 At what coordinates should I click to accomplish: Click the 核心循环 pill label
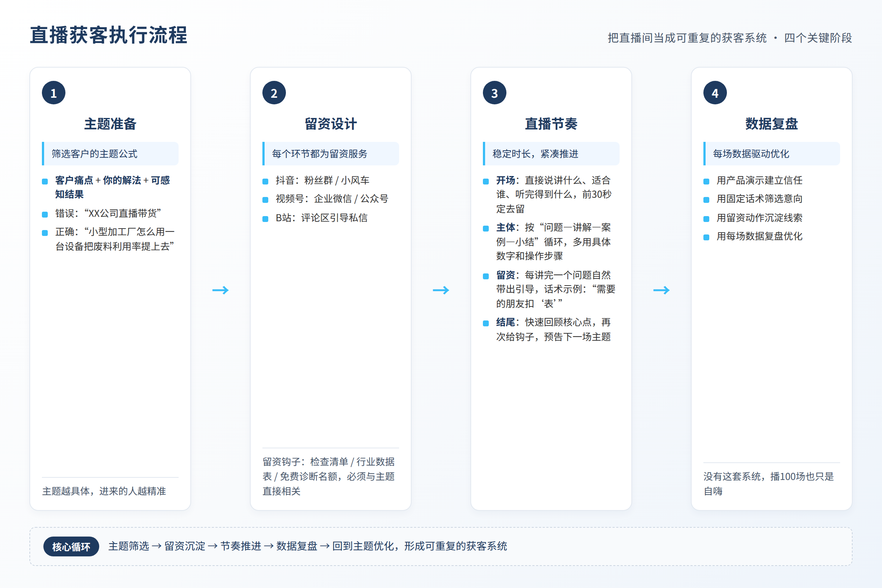coord(71,547)
